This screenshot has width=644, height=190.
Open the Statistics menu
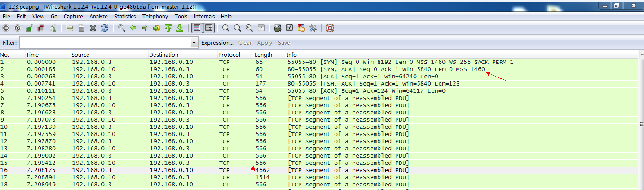(125, 17)
